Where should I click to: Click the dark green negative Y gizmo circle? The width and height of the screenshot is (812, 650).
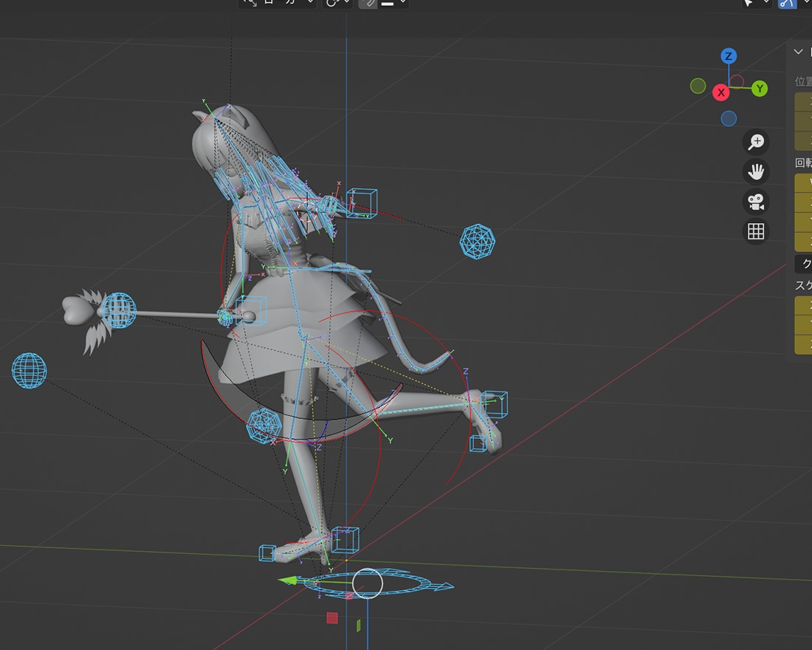(698, 86)
